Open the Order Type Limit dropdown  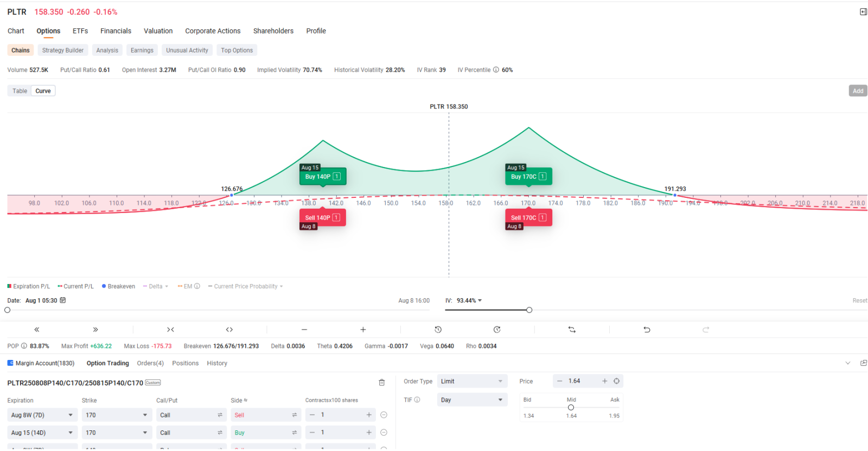tap(472, 381)
